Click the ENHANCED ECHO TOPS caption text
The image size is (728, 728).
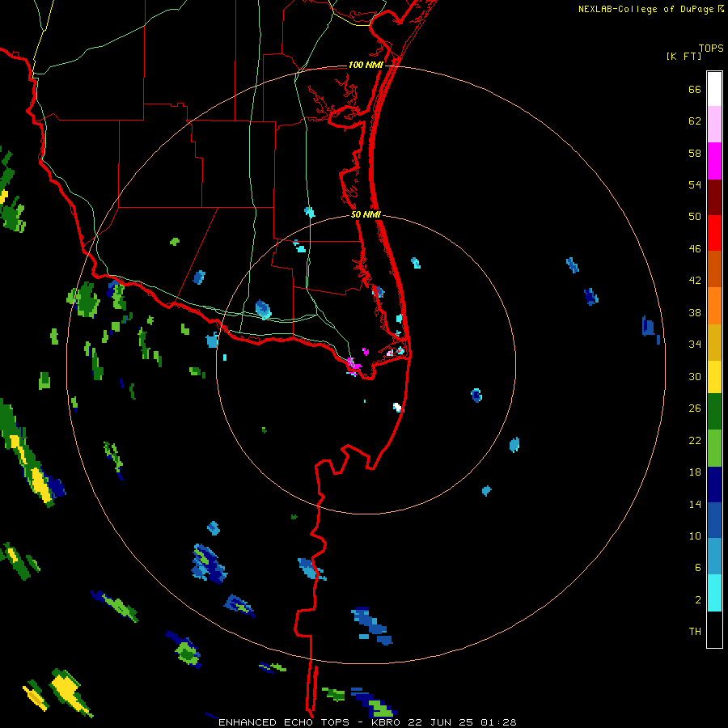pyautogui.click(x=284, y=722)
